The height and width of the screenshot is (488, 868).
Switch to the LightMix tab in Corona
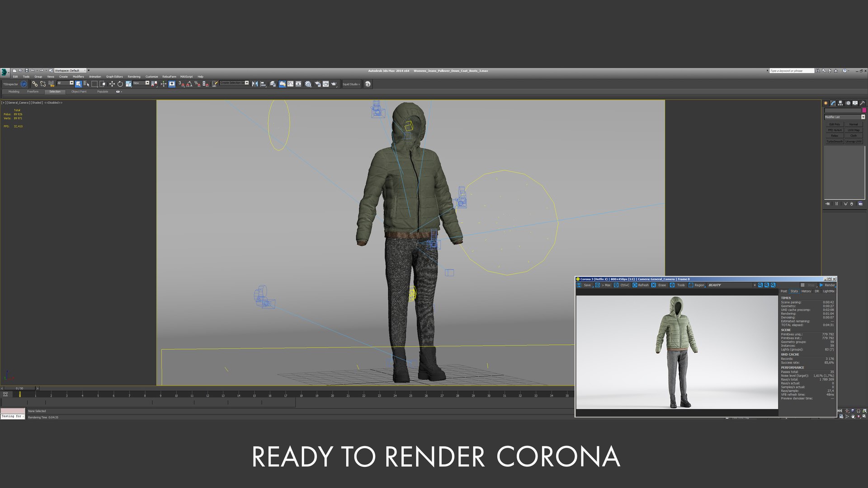click(x=829, y=291)
